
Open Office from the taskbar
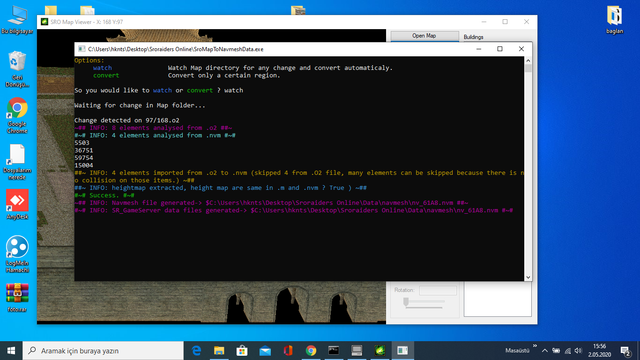click(288, 351)
